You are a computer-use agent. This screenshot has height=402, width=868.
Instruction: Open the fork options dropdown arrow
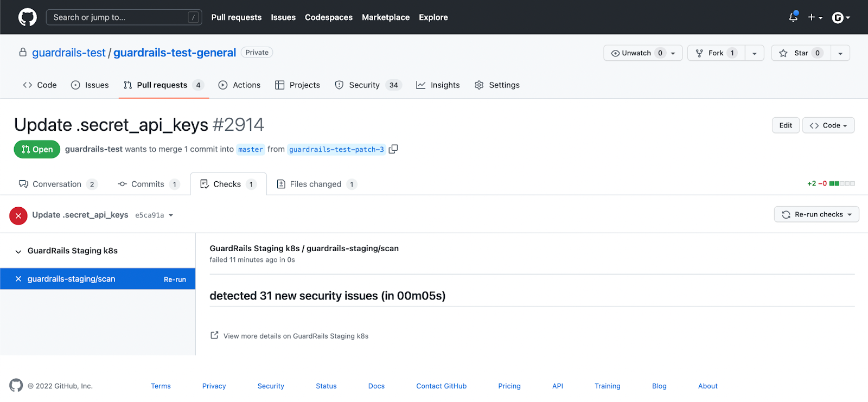[755, 53]
